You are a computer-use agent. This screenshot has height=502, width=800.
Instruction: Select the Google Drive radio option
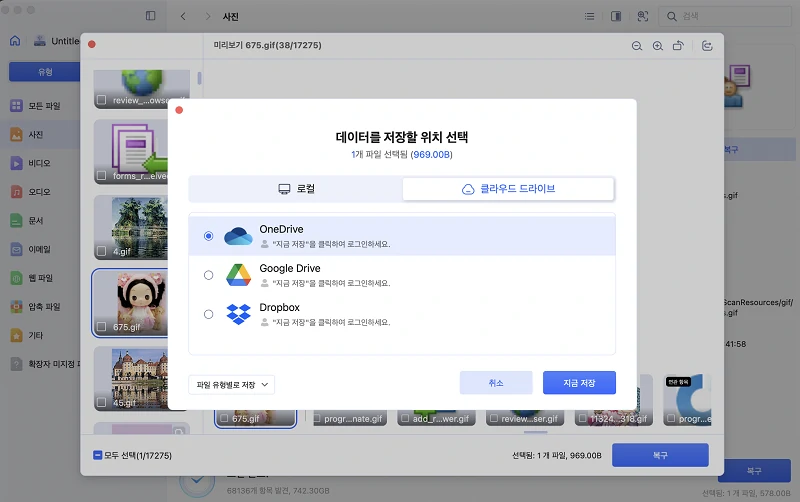208,275
